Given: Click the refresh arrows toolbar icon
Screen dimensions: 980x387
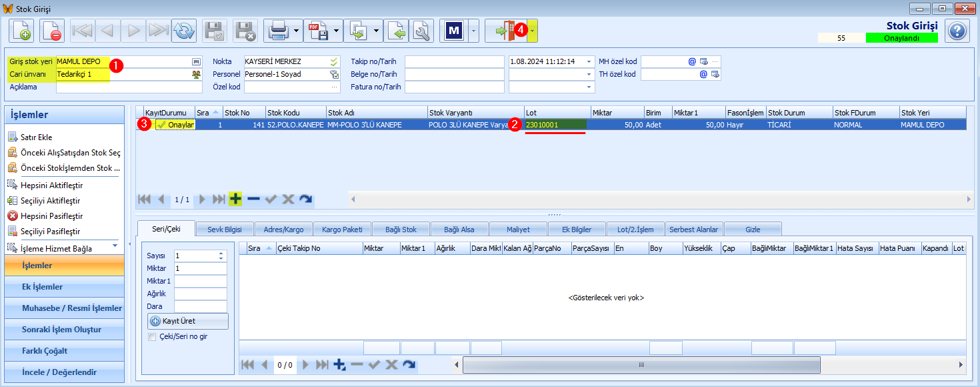Looking at the screenshot, I should pyautogui.click(x=183, y=31).
